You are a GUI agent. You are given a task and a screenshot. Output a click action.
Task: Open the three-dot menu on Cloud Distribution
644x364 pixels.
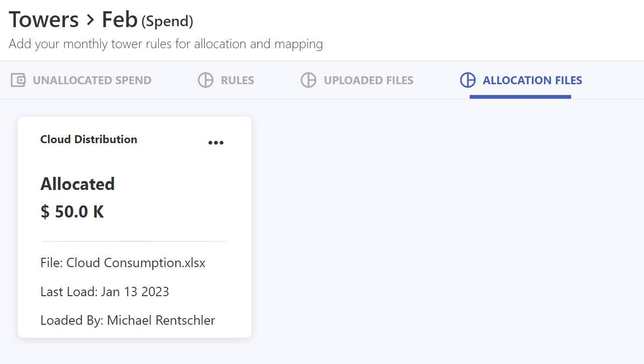point(216,143)
